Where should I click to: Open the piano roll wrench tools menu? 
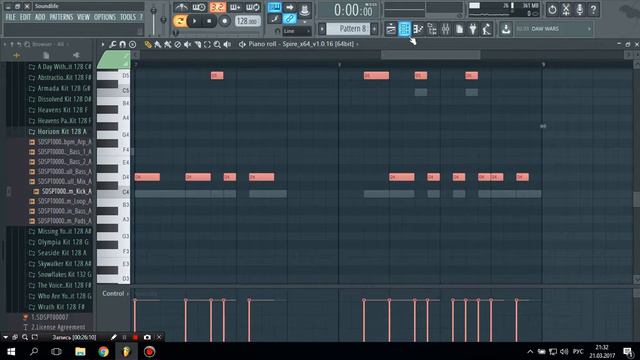pos(113,44)
